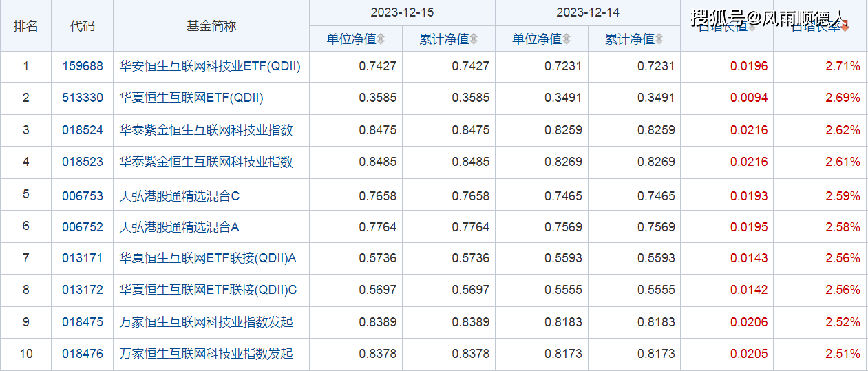Open 万家恒生互联网科技业指数发起 in rank 9 row
The height and width of the screenshot is (371, 868).
pyautogui.click(x=207, y=321)
